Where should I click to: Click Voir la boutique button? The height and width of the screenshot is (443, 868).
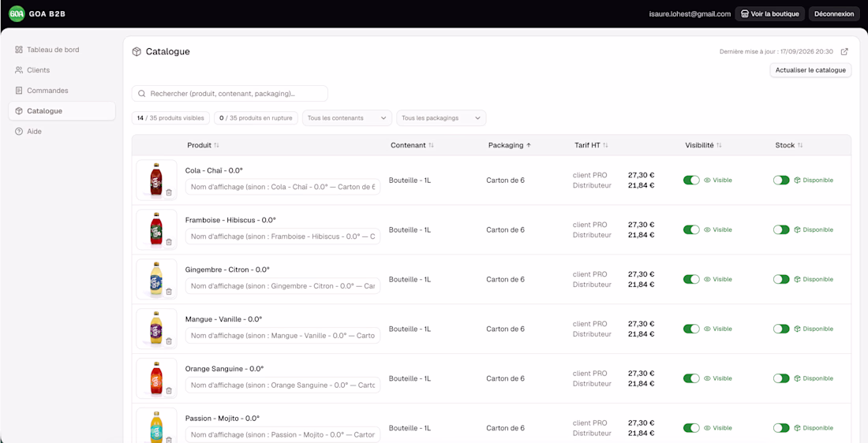pyautogui.click(x=769, y=14)
